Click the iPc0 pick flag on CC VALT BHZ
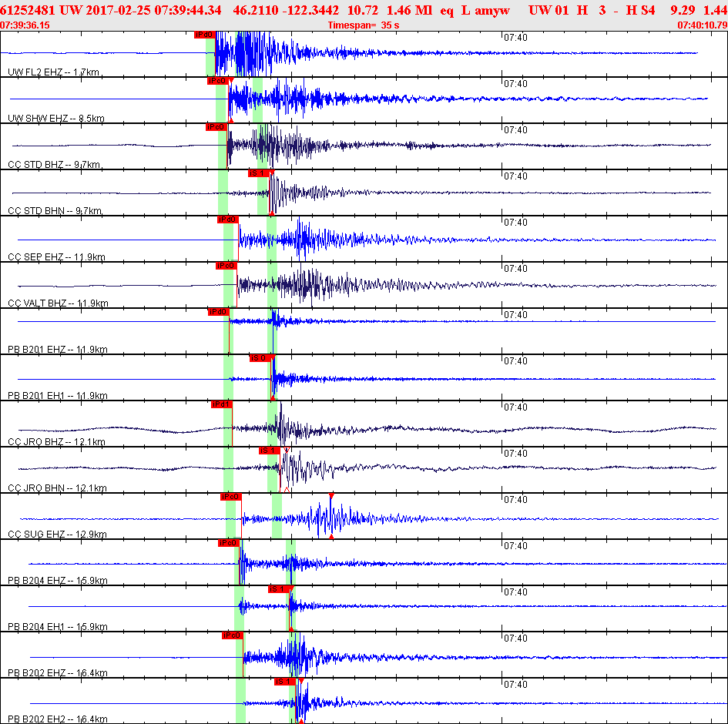Screen dimensions: 728x724 coord(226,266)
